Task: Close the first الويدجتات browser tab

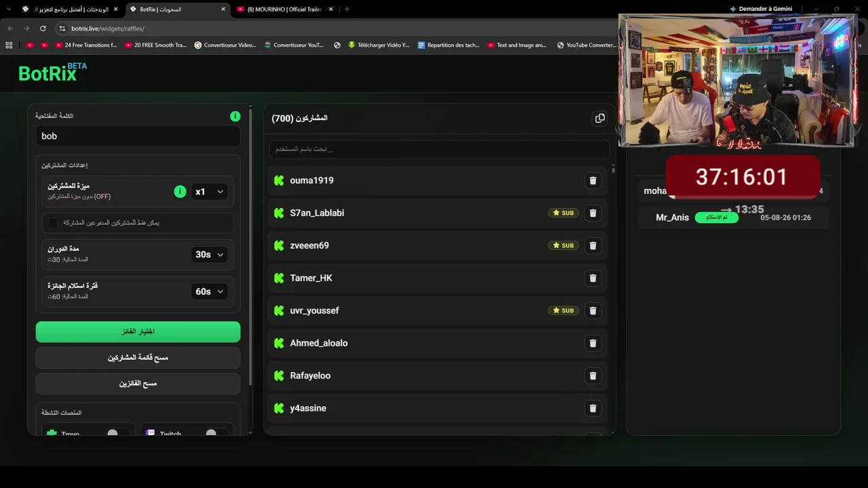Action: (x=115, y=9)
